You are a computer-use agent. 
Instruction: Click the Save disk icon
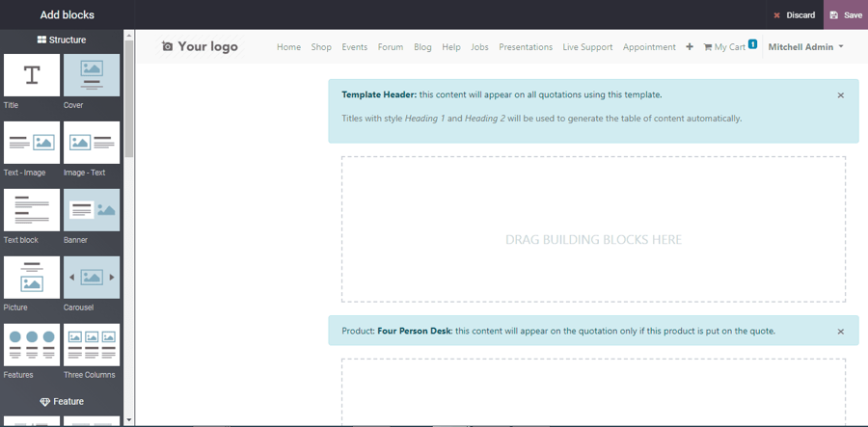833,15
